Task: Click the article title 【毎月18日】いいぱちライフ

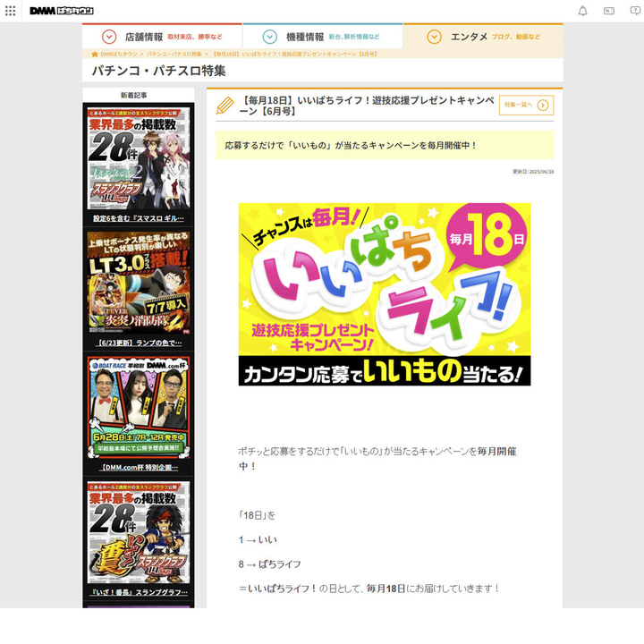Action: coord(367,106)
